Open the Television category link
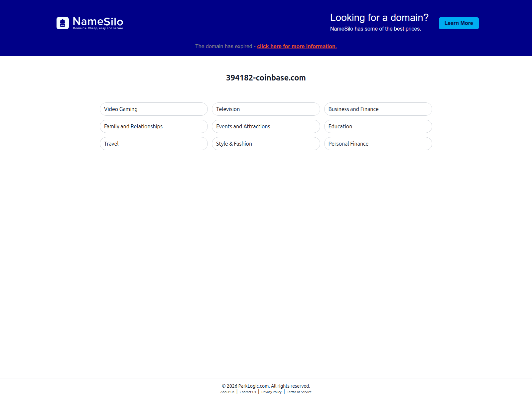Screen dimensions: 532x399 266,109
